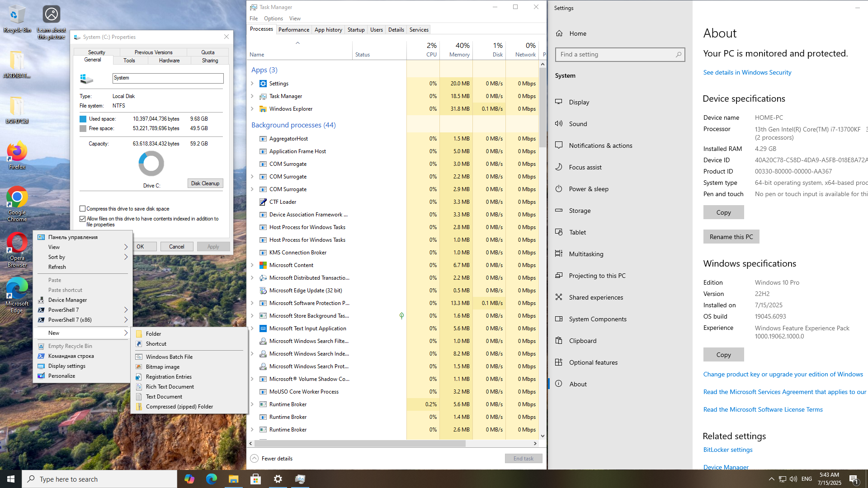868x488 pixels.
Task: Uncheck Allow files to have contents indexed
Action: [82, 219]
